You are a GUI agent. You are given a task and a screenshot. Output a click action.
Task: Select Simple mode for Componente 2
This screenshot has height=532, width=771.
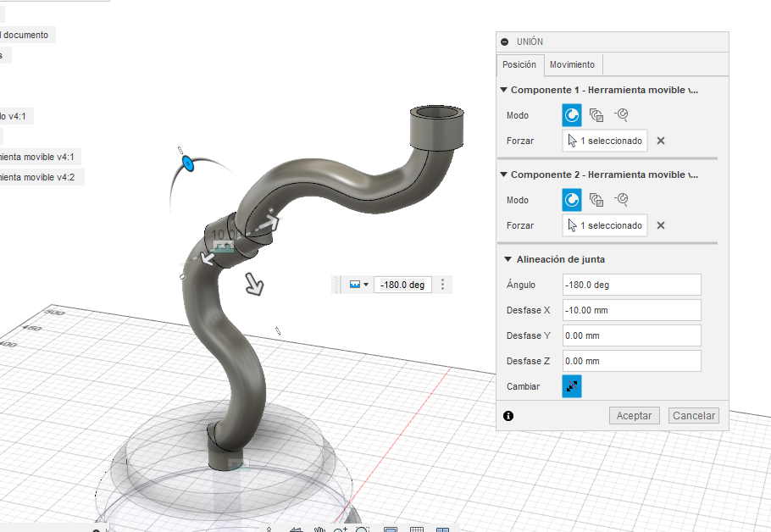point(571,200)
